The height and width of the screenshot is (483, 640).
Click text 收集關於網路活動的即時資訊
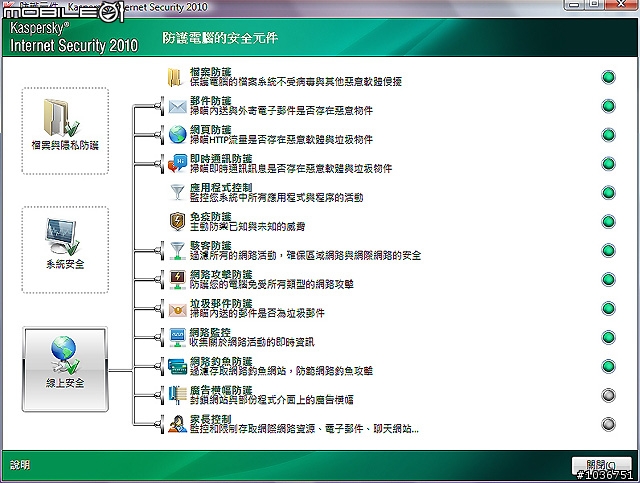252,342
